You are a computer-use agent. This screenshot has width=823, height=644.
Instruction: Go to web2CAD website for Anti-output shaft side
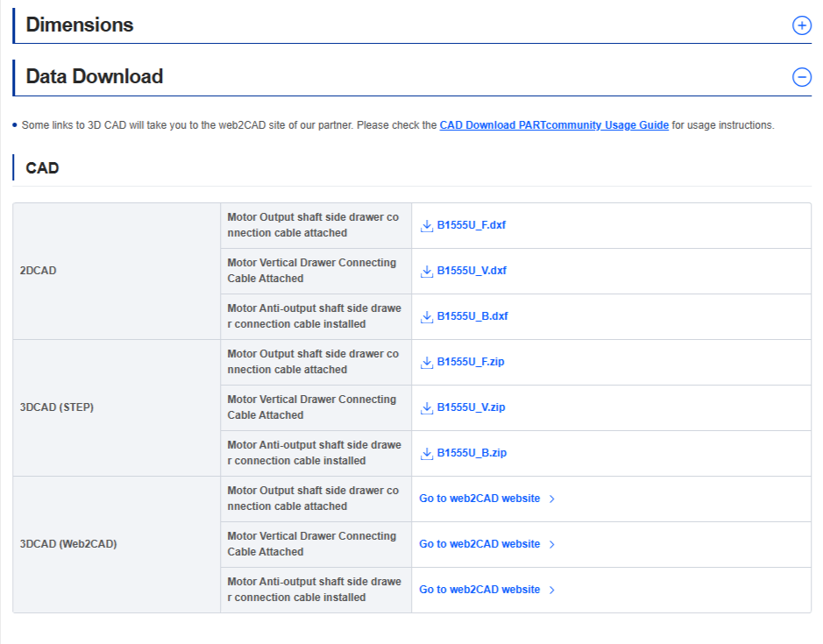[479, 590]
